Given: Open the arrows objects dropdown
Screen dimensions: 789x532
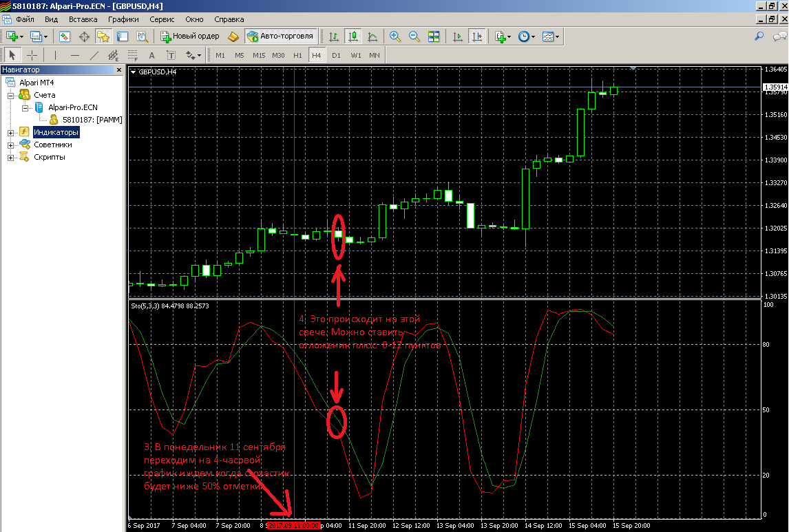Looking at the screenshot, I should click(x=193, y=55).
